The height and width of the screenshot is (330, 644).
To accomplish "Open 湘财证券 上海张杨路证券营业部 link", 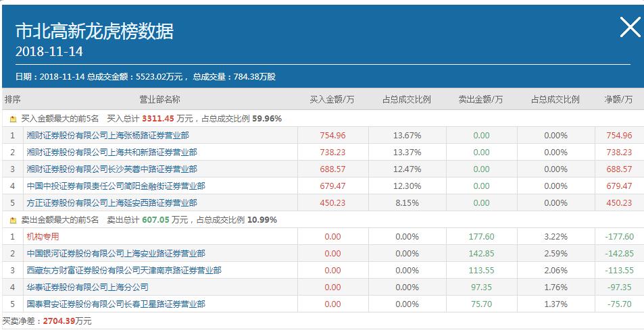I will (x=107, y=135).
